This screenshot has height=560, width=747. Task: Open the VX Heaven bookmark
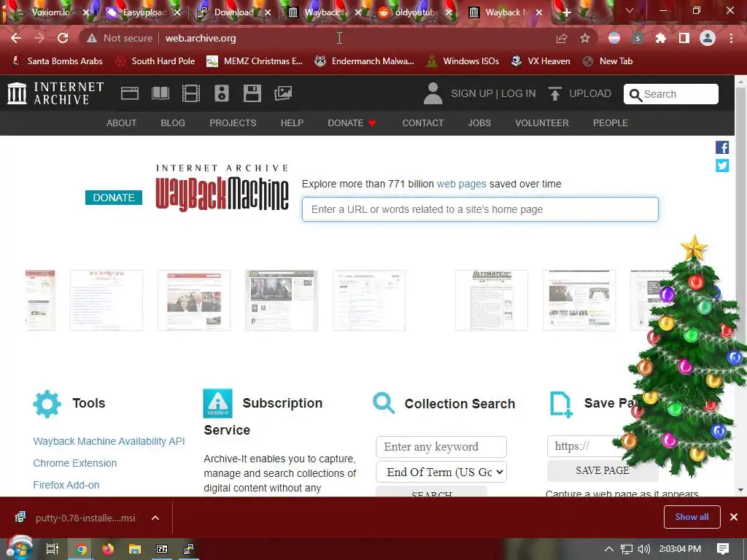(x=541, y=61)
